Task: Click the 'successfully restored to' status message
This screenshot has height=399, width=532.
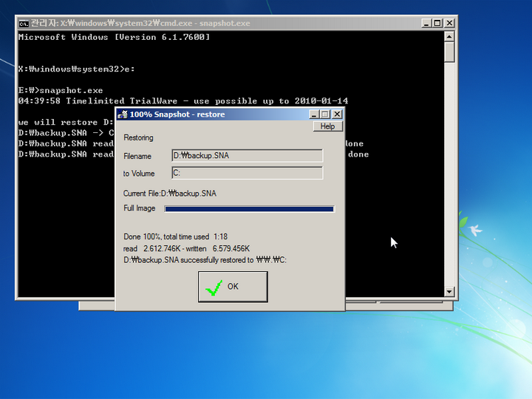Action: point(205,260)
